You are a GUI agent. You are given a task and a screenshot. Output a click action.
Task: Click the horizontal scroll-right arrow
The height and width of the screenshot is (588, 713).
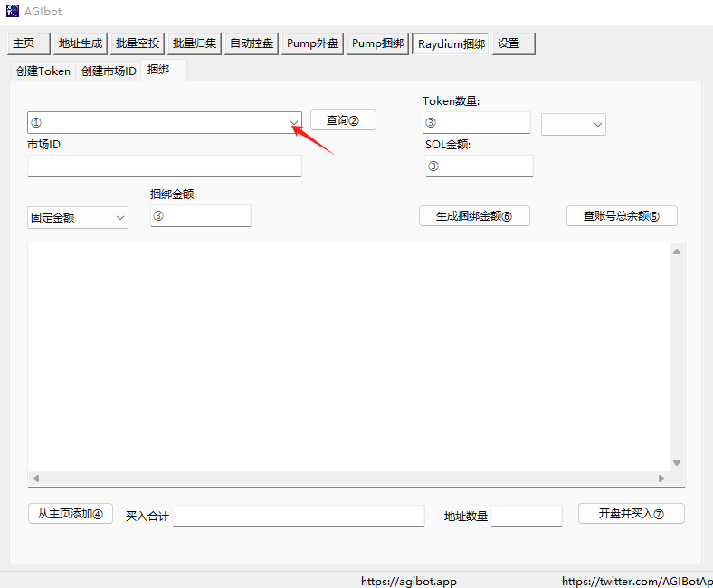(661, 479)
